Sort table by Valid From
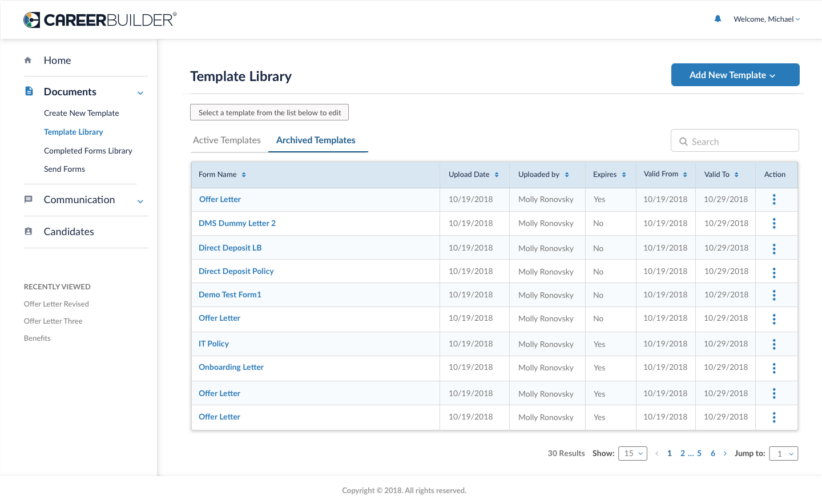 point(685,175)
